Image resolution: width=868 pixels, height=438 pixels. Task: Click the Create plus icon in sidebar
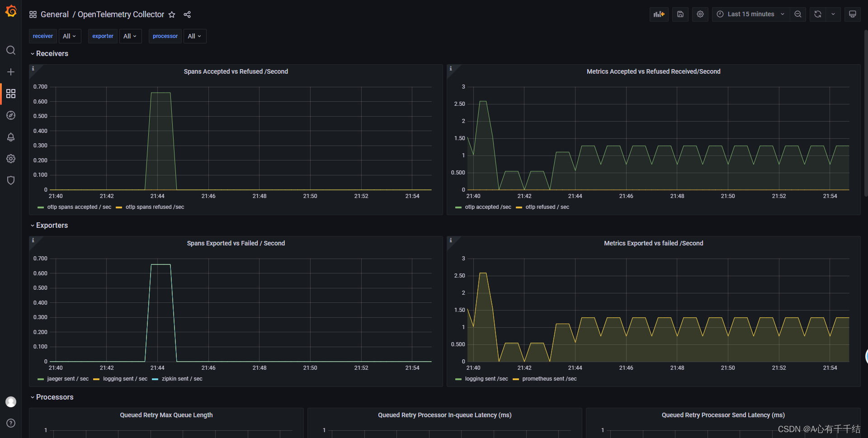(x=11, y=72)
